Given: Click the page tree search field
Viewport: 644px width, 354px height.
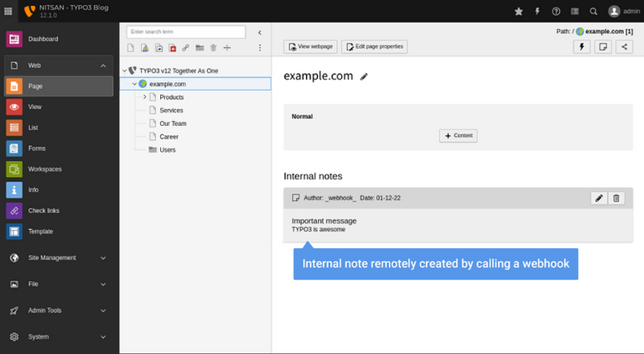Looking at the screenshot, I should point(178,32).
